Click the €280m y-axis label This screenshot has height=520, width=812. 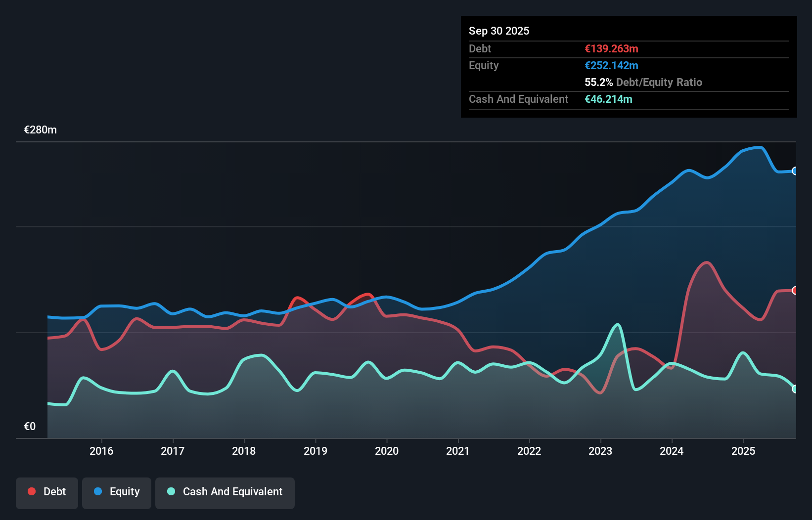41,130
